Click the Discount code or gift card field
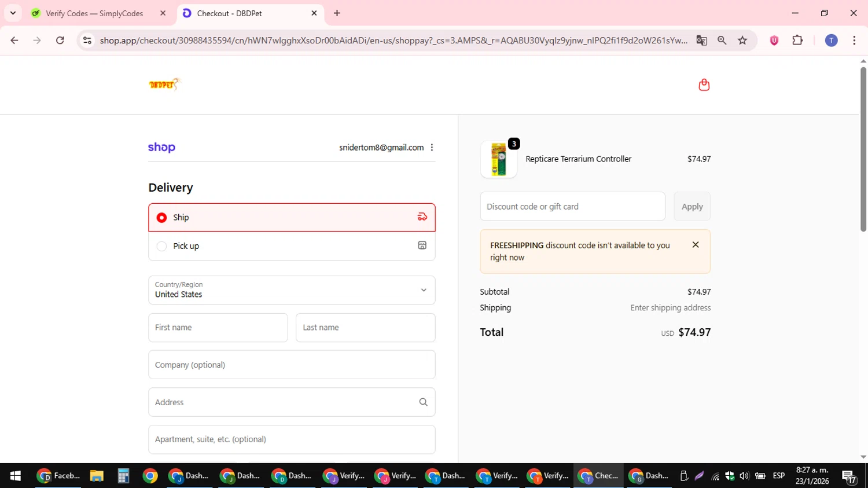Image resolution: width=868 pixels, height=488 pixels. (572, 207)
